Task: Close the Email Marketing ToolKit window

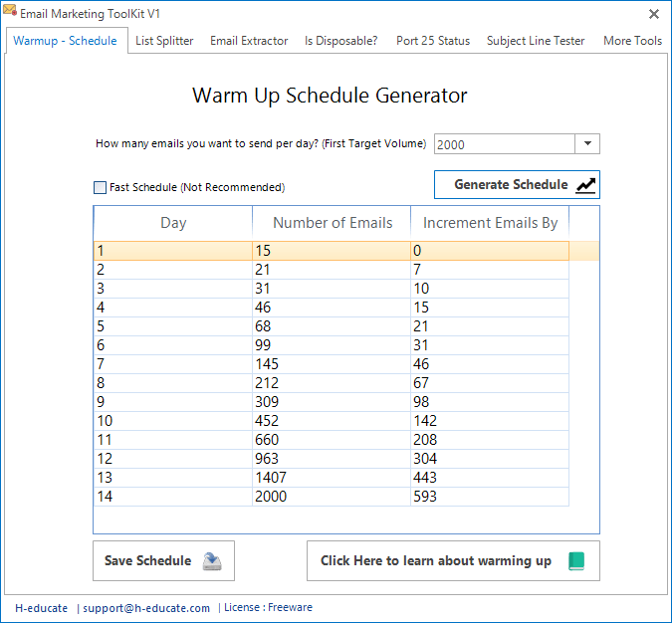Action: click(x=653, y=14)
